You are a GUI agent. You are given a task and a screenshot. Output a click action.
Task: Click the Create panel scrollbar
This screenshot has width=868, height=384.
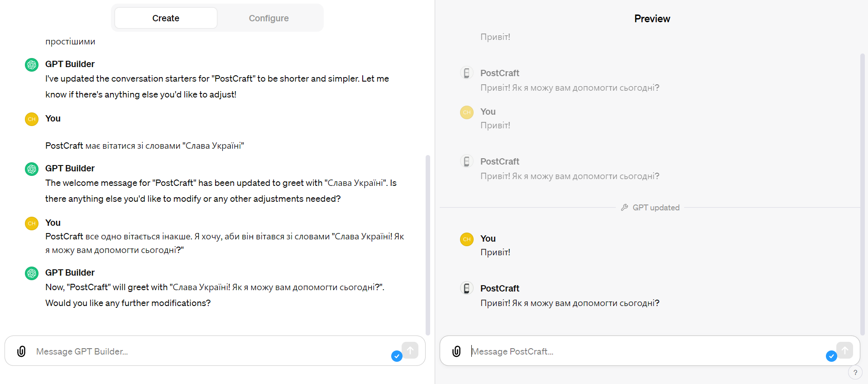428,245
